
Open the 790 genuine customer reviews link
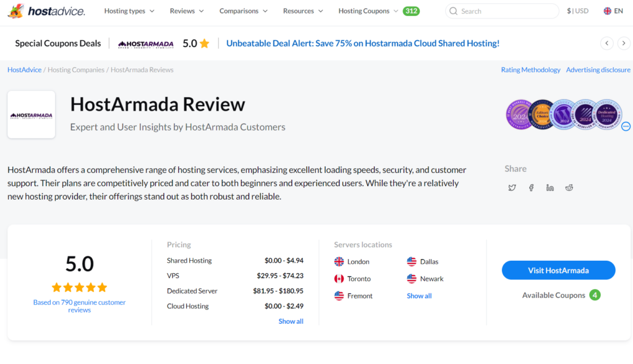point(79,306)
